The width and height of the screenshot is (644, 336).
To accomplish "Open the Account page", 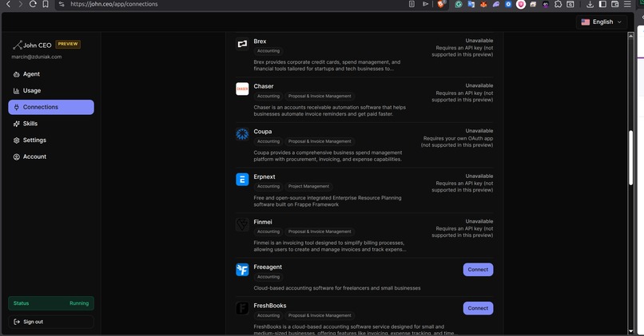I will pyautogui.click(x=51, y=156).
